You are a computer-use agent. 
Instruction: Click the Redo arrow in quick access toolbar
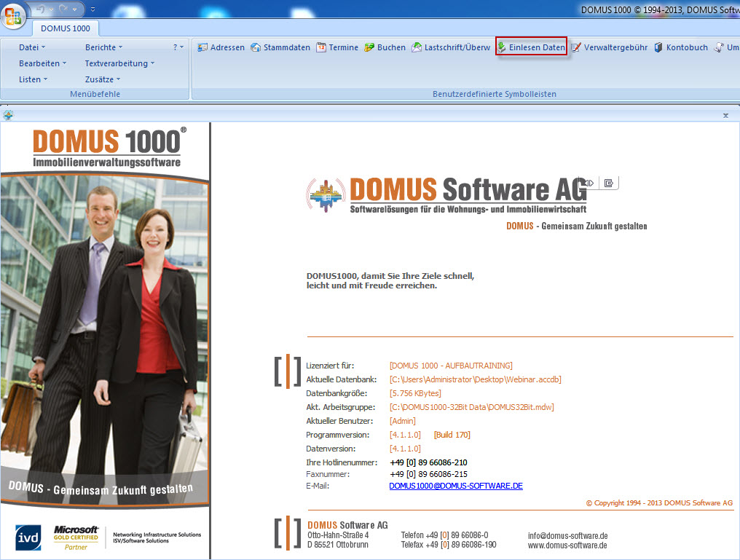63,9
